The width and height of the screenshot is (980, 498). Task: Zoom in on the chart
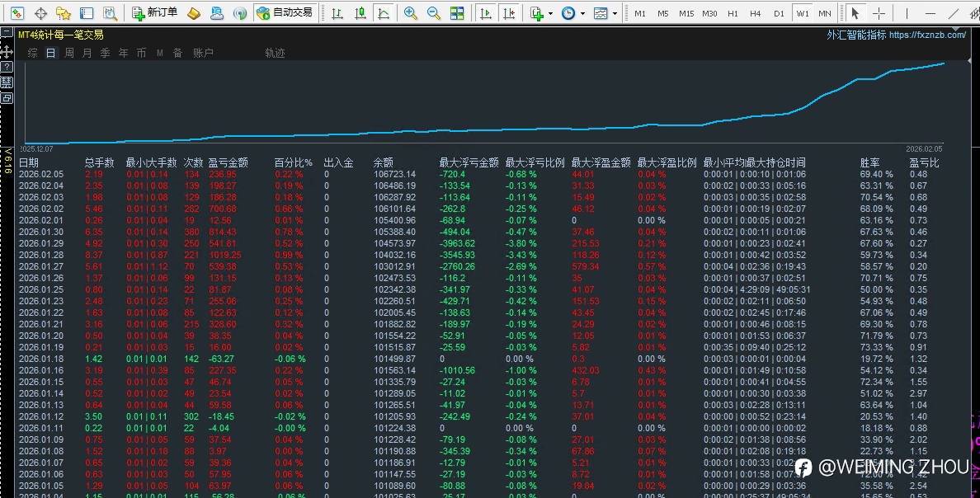[411, 12]
